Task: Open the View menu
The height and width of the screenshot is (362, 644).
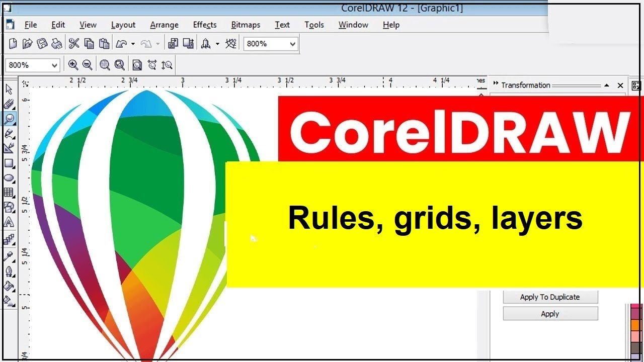Action: (x=88, y=25)
